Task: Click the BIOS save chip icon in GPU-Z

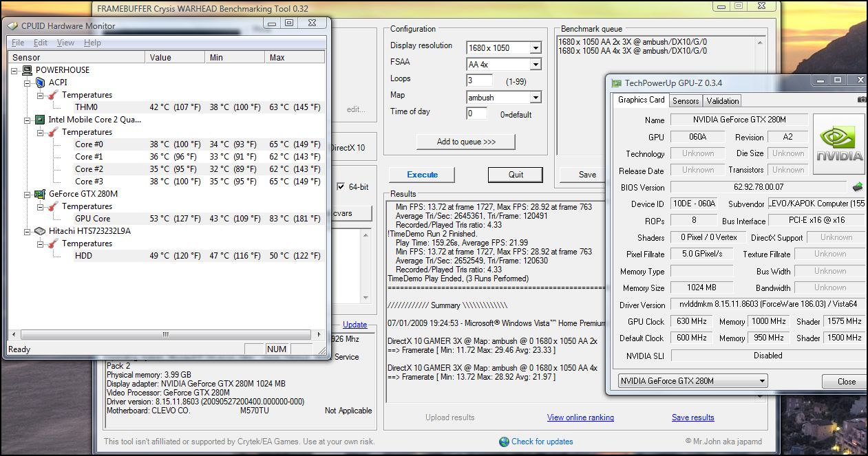Action: 858,187
